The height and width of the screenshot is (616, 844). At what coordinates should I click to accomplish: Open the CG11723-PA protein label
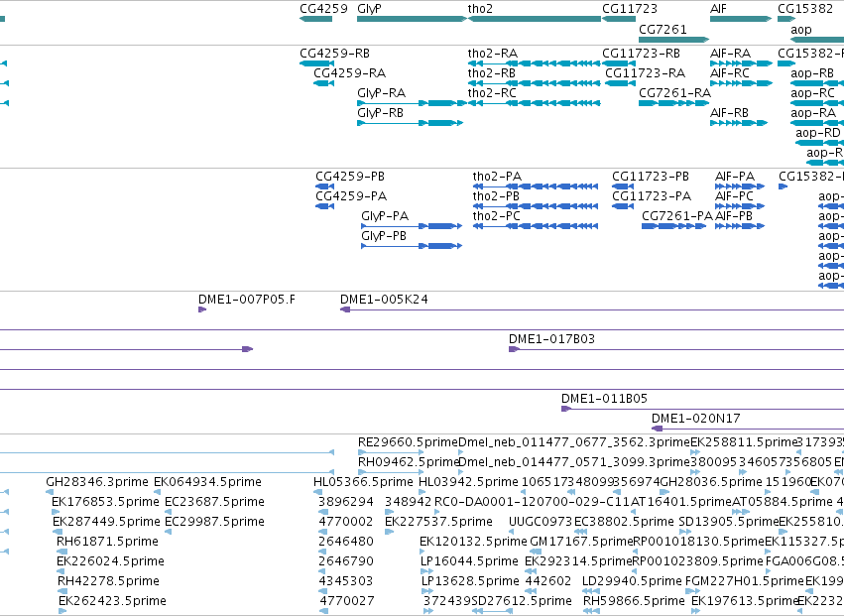click(652, 196)
